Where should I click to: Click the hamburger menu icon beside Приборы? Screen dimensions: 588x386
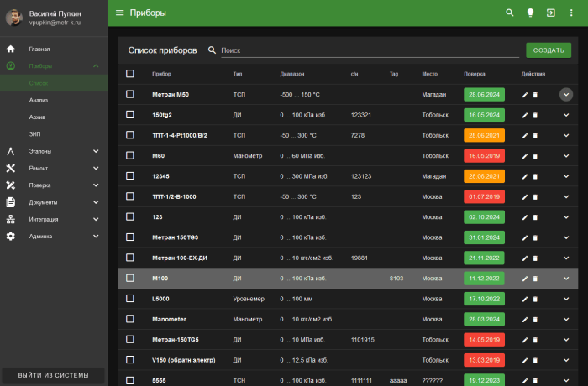(119, 13)
